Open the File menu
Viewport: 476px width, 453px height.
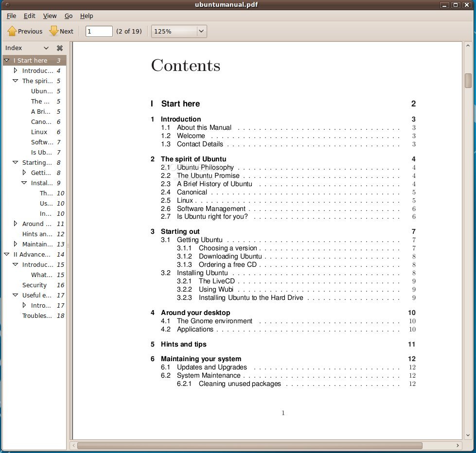(11, 16)
